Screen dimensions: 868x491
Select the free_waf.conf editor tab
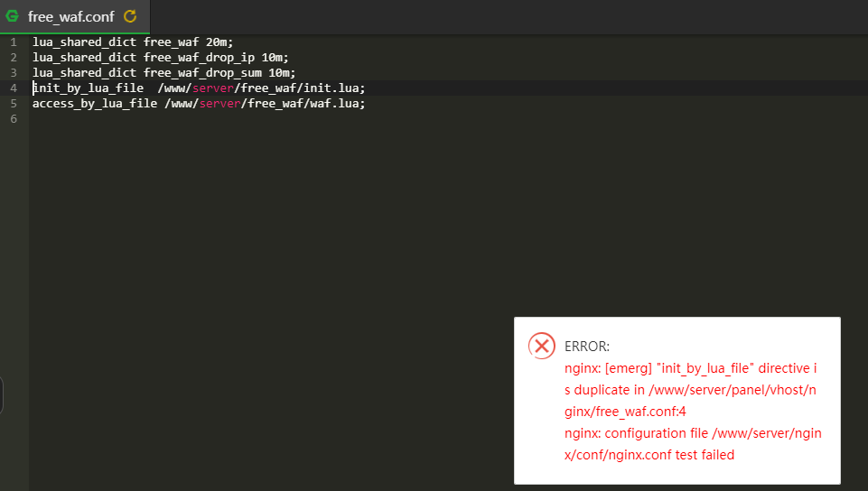coord(75,16)
